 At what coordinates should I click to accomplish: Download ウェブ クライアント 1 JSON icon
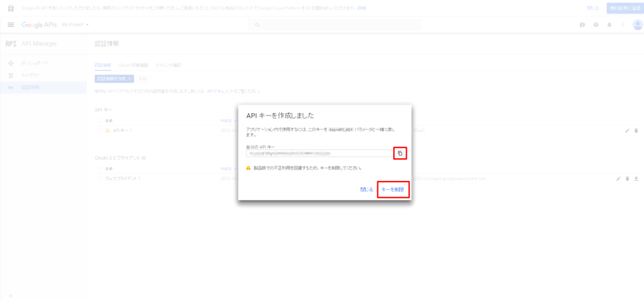(x=636, y=178)
